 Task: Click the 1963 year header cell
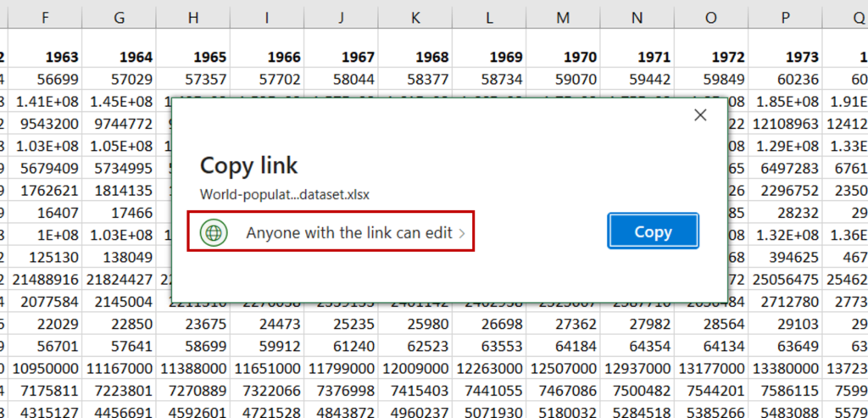45,48
